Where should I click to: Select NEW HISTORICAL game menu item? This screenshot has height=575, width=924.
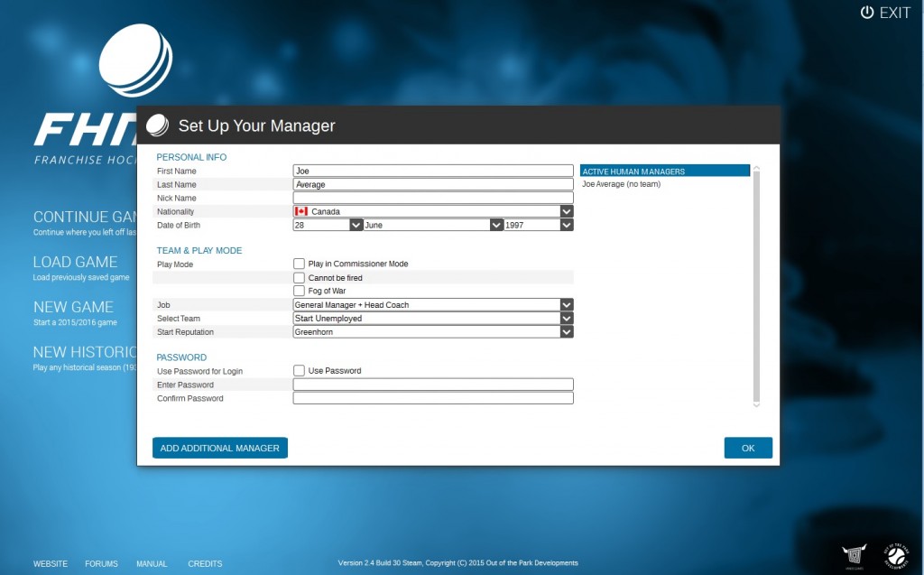click(x=85, y=358)
